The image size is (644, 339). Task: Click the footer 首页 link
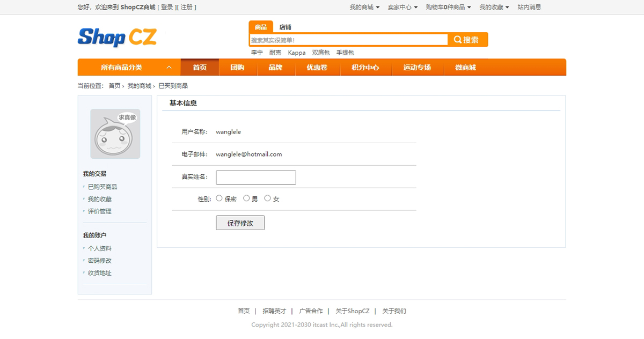tap(244, 311)
